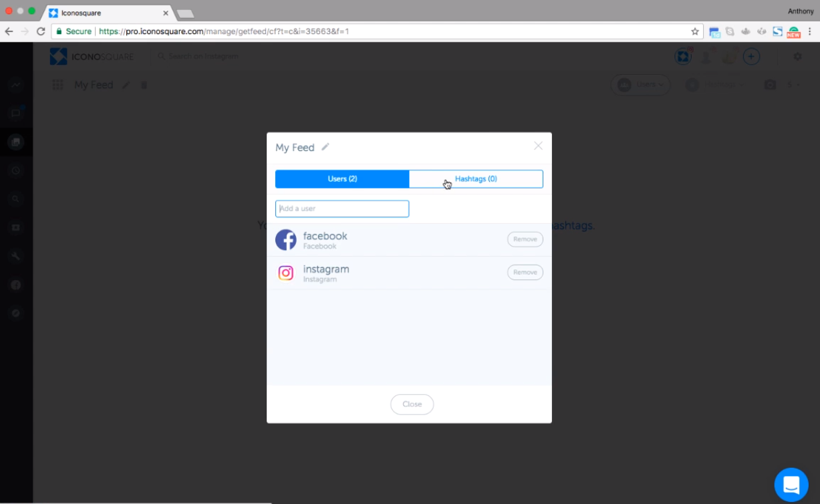The width and height of the screenshot is (820, 504).
Task: Add a new social profile with plus button
Action: [751, 56]
